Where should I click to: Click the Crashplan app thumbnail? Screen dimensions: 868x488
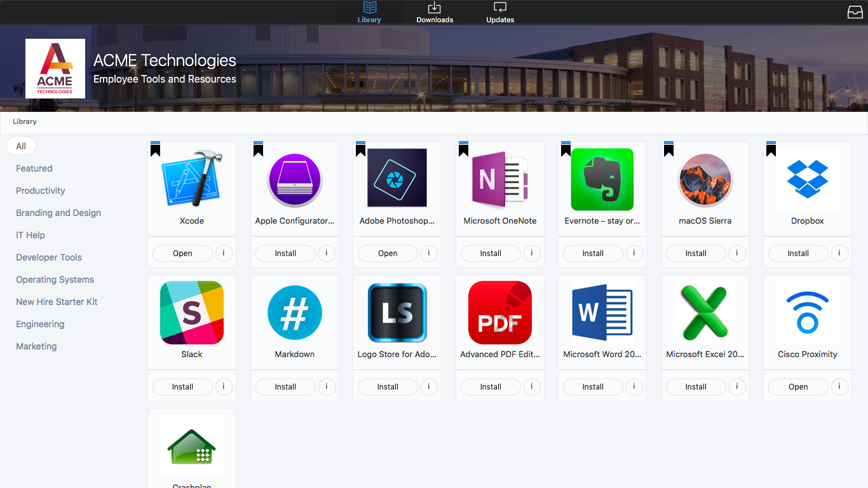click(x=191, y=446)
